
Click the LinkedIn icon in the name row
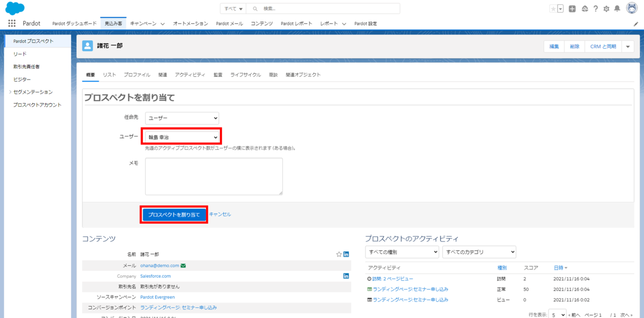(346, 254)
